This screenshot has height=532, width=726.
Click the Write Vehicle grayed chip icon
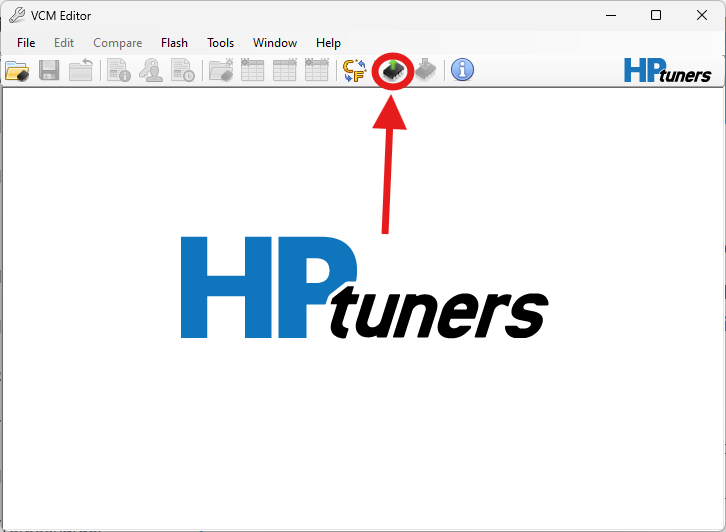coord(425,70)
